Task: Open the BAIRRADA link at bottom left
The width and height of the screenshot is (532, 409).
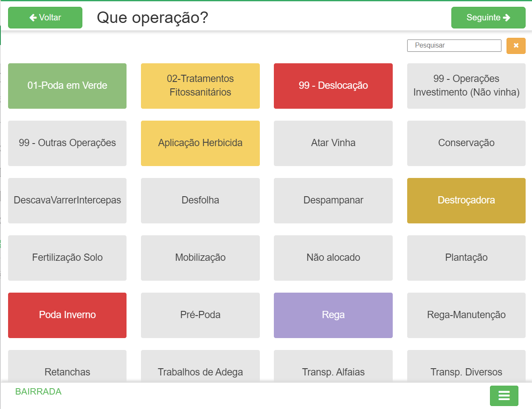Action: [38, 391]
